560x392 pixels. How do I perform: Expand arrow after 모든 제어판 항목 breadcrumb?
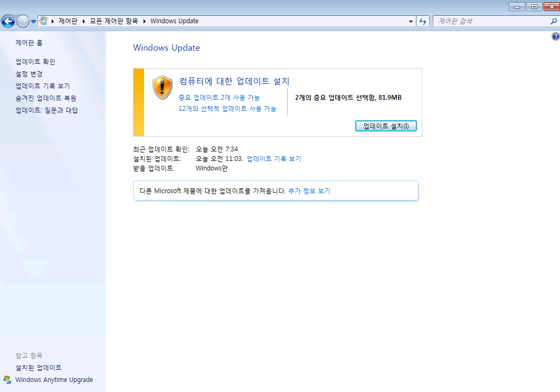144,22
